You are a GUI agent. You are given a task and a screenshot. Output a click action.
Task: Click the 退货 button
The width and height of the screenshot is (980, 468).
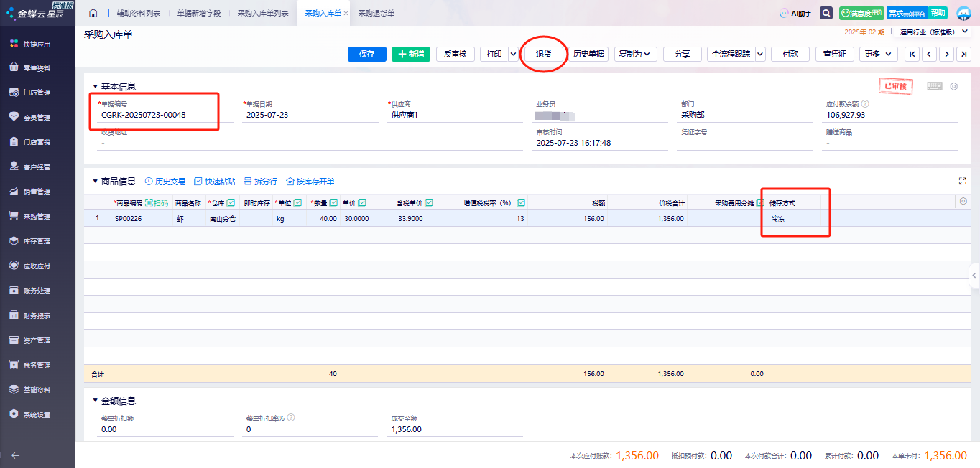point(543,54)
